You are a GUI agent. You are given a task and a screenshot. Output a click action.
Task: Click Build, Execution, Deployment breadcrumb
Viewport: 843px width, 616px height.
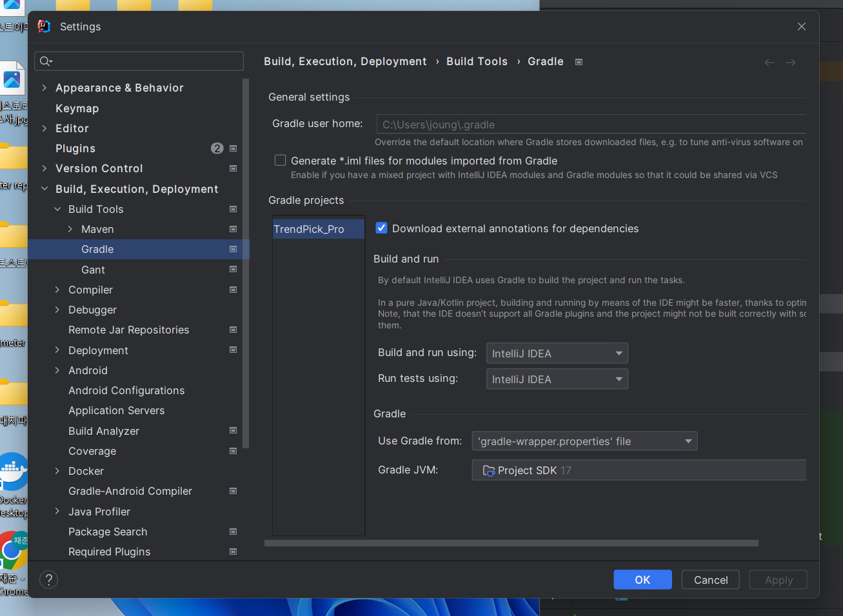click(345, 61)
